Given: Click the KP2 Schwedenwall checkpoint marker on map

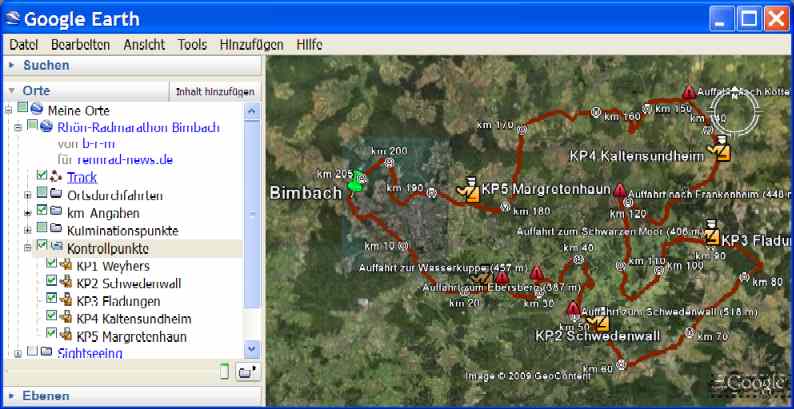Looking at the screenshot, I should pos(599,321).
